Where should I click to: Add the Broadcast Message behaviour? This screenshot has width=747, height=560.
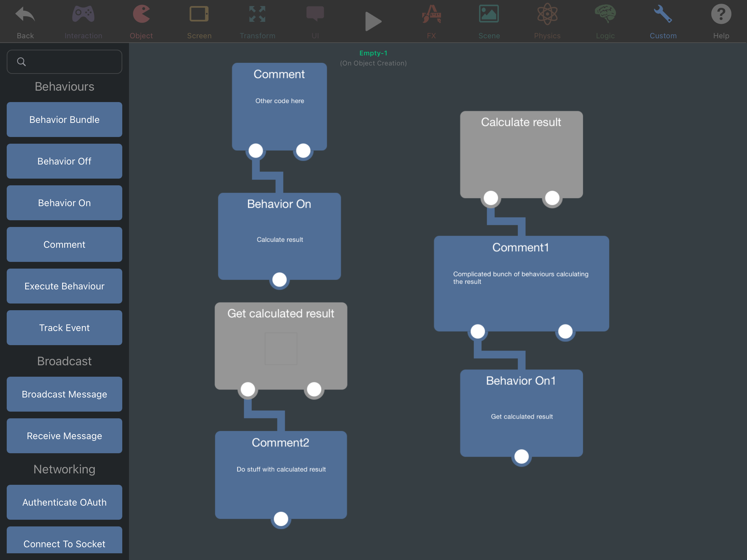[64, 394]
